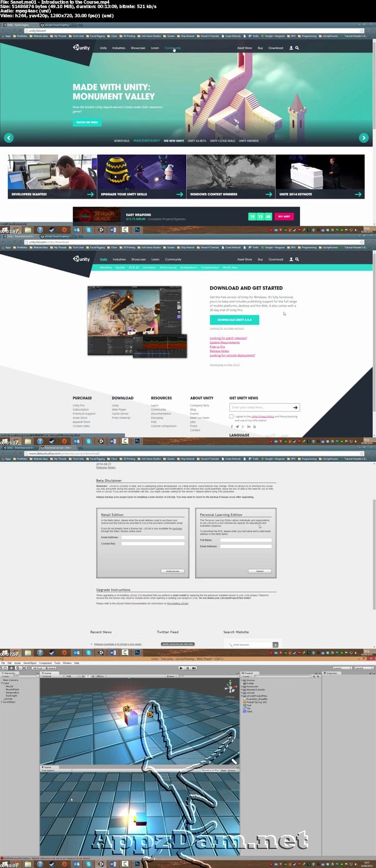
Task: Open the GameObject menu in Unity
Action: click(30, 662)
